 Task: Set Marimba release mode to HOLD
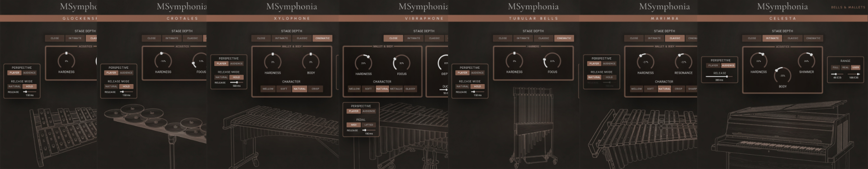click(609, 77)
